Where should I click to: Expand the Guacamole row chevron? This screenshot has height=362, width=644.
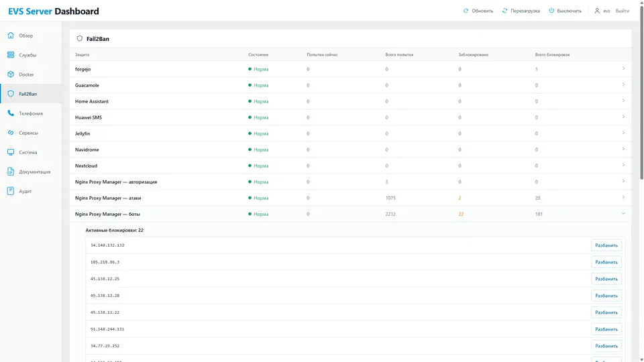click(623, 84)
